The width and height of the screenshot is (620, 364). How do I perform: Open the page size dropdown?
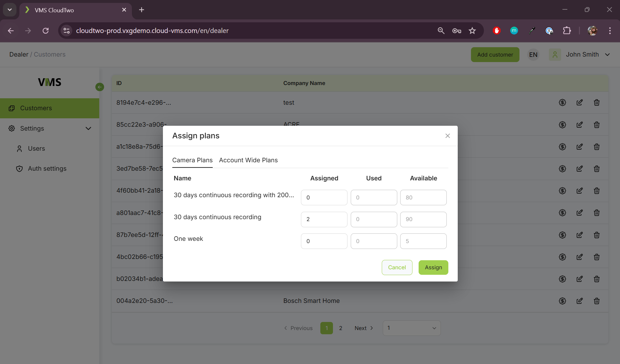(412, 328)
